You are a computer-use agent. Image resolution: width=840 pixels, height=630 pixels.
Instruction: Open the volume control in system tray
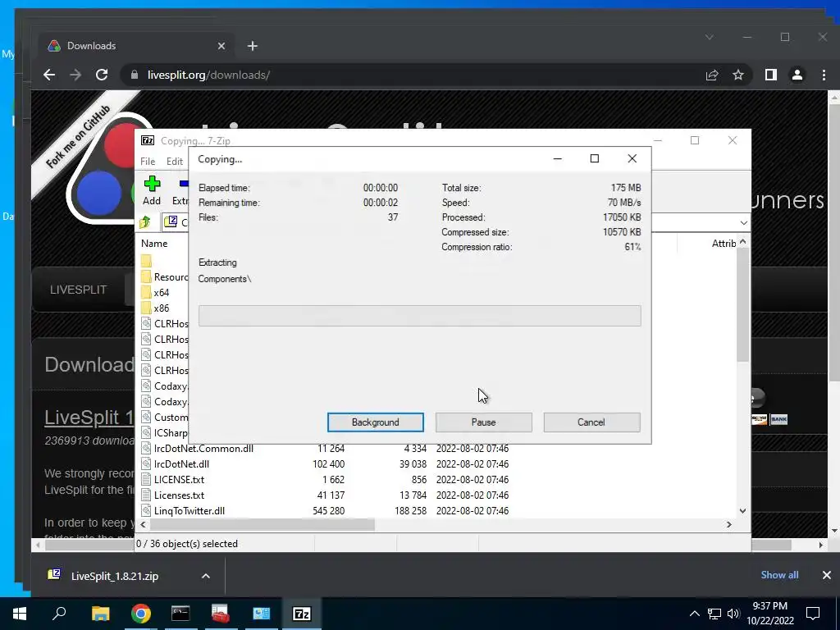[733, 614]
